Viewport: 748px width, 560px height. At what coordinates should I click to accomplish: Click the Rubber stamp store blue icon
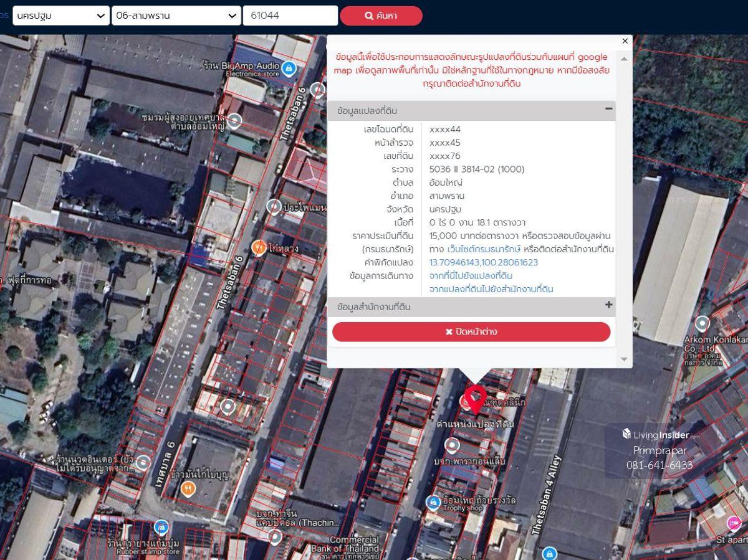[161, 528]
